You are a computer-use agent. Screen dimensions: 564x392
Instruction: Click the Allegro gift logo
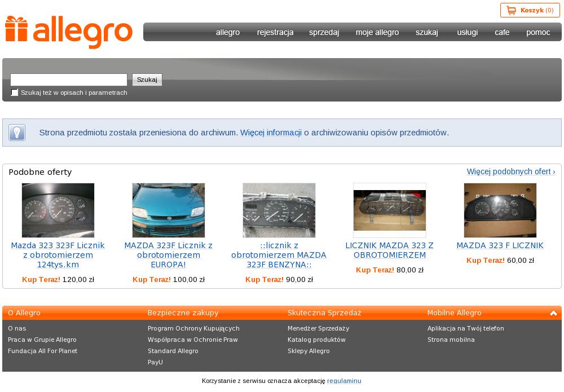pos(69,32)
